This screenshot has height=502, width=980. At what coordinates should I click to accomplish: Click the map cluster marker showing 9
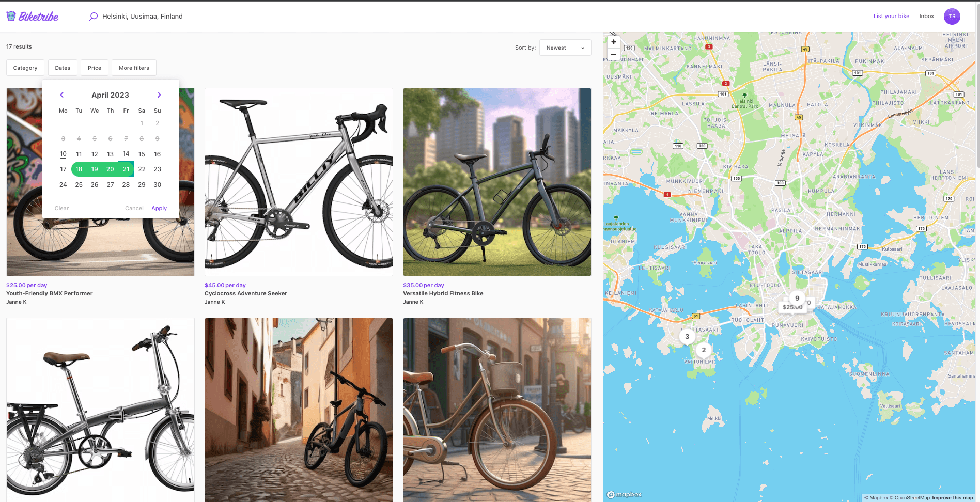(797, 298)
